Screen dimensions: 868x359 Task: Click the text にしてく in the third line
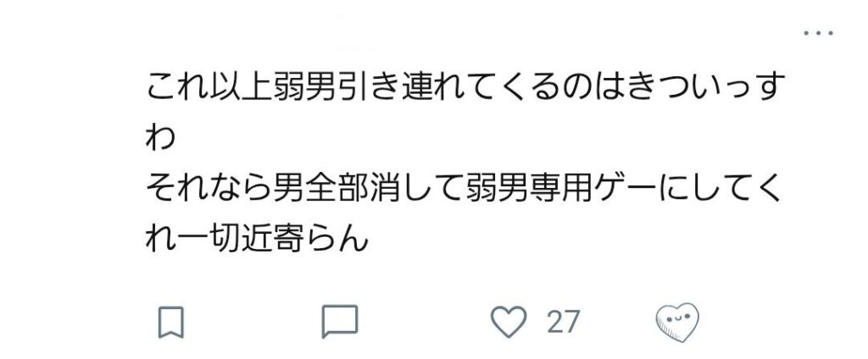(721, 190)
